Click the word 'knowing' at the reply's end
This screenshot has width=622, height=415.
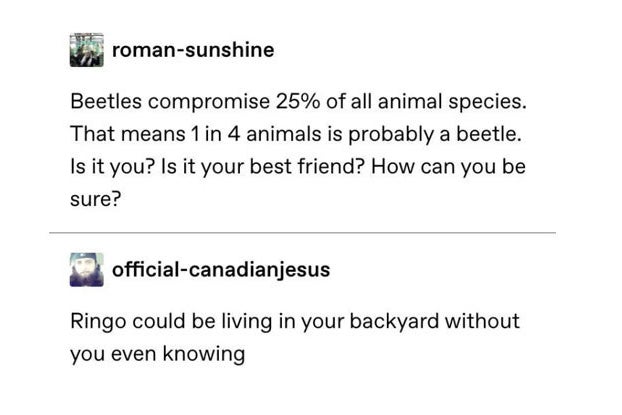coord(204,354)
